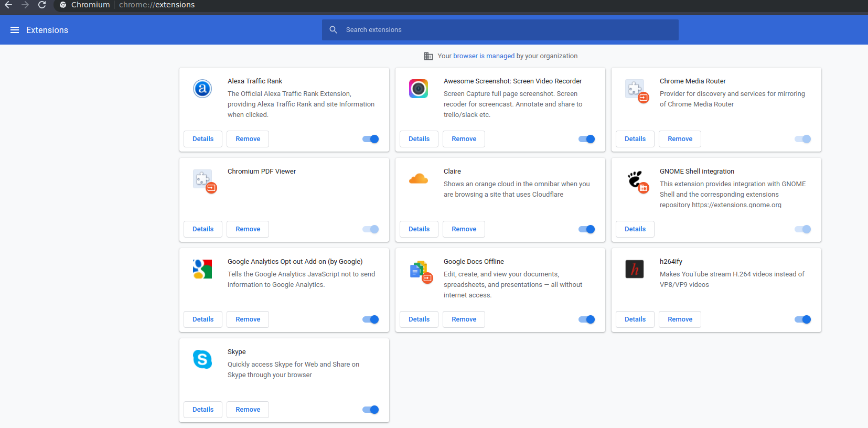
Task: Reload the extensions page
Action: [x=42, y=5]
